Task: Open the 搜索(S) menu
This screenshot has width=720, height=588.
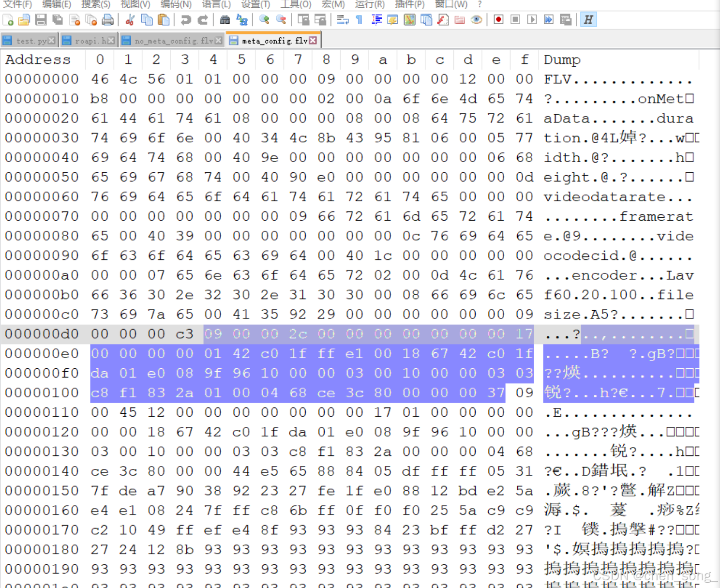Action: click(x=96, y=4)
